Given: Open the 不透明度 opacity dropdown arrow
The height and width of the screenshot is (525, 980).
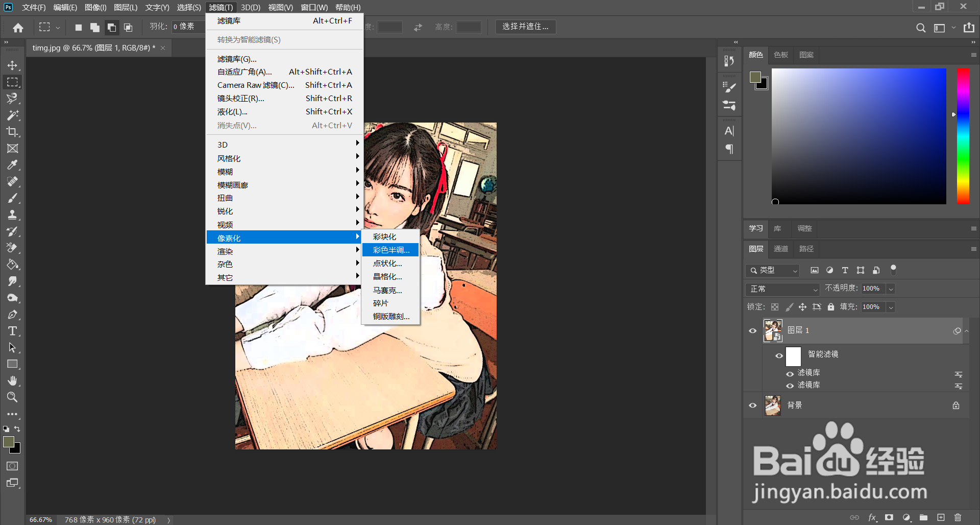Looking at the screenshot, I should tap(891, 289).
